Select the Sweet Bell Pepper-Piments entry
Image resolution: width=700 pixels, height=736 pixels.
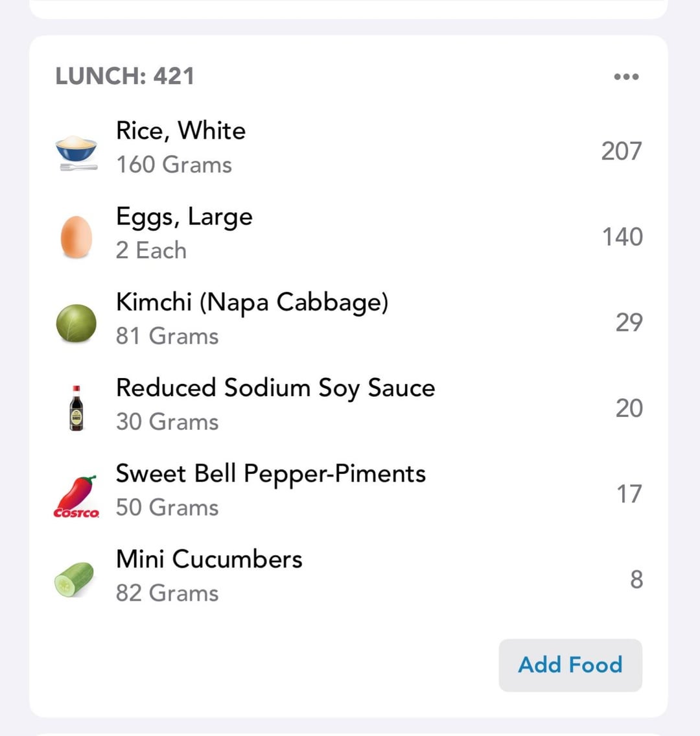click(x=270, y=473)
